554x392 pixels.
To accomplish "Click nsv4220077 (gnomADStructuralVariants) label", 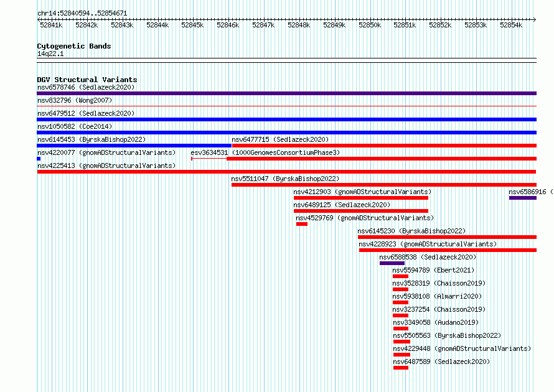I will click(106, 152).
